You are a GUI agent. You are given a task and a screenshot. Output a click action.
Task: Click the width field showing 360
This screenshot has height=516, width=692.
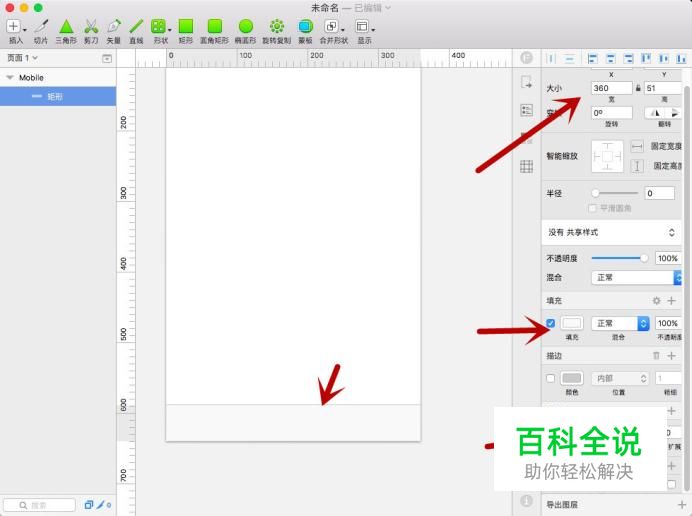pos(611,88)
